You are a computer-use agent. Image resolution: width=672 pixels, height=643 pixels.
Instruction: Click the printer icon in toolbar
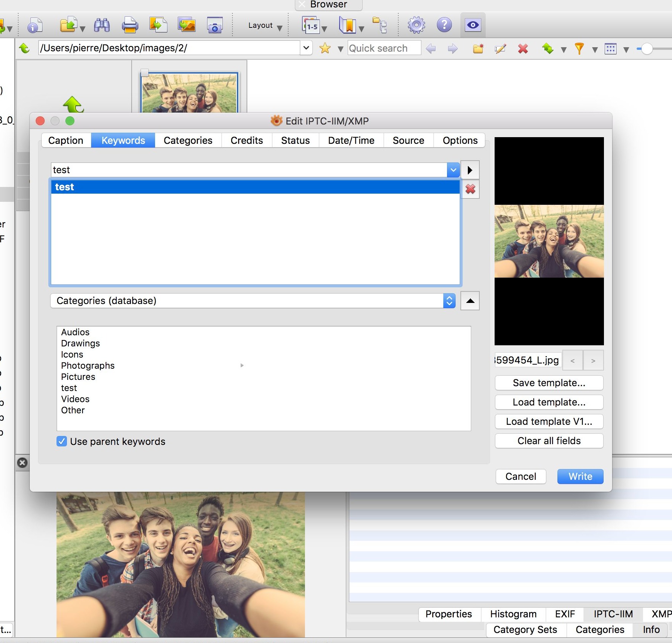point(130,25)
